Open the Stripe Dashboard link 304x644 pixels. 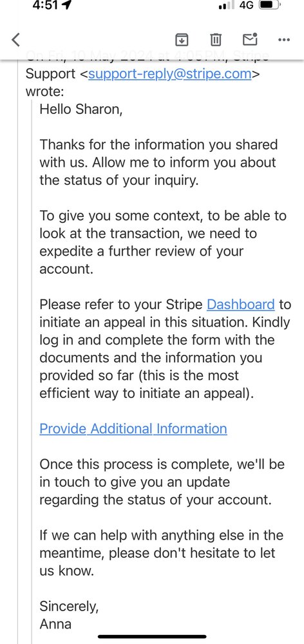[x=241, y=305]
